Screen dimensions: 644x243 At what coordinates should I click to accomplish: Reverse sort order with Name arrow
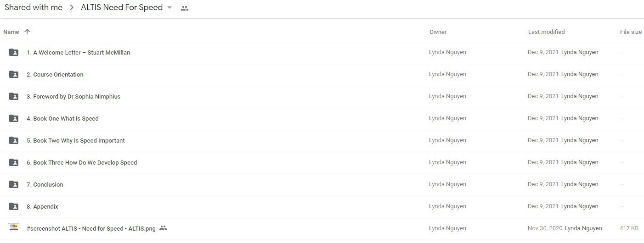pos(27,32)
